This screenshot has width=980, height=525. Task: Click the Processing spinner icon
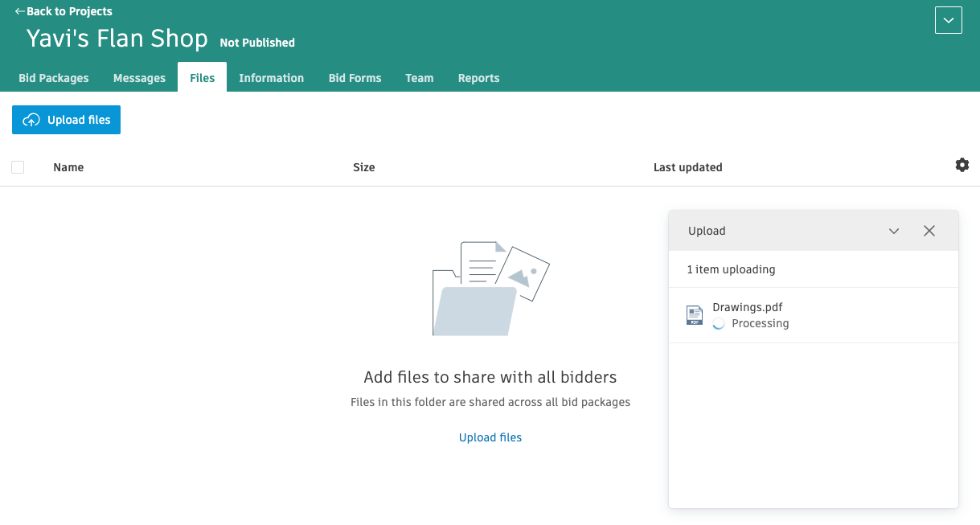tap(719, 323)
